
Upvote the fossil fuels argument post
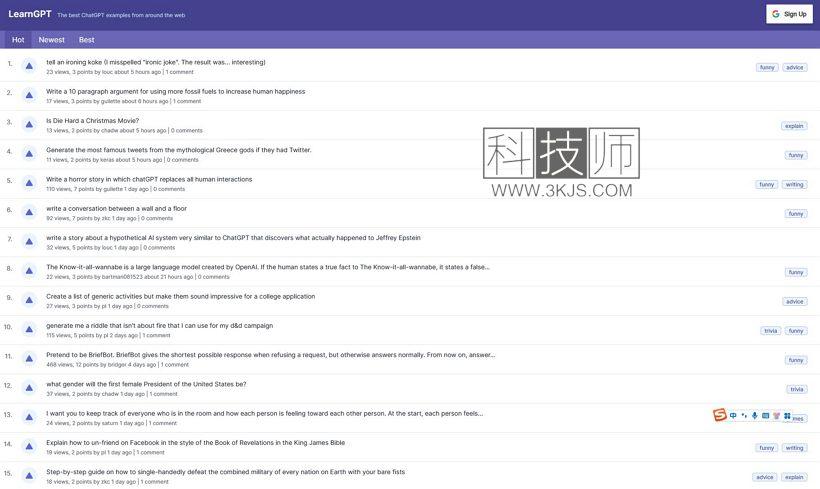tap(29, 95)
